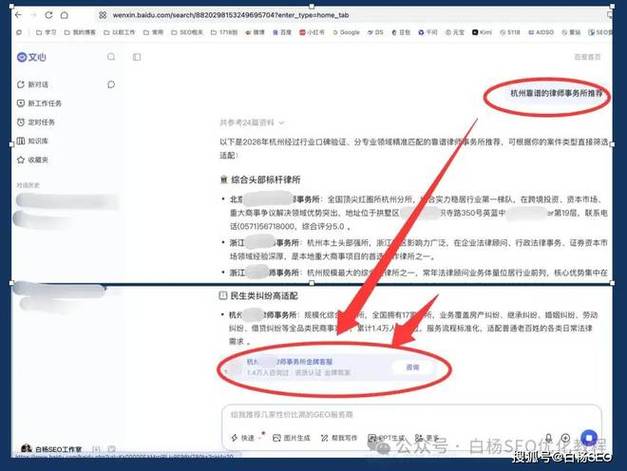Select the PPT生成 tool
627x471 pixels.
[x=386, y=438]
